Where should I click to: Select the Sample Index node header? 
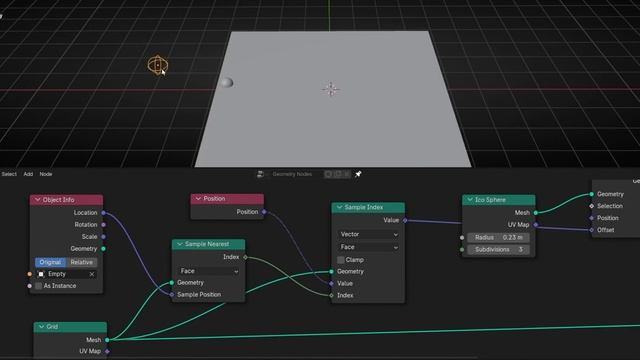click(x=368, y=207)
